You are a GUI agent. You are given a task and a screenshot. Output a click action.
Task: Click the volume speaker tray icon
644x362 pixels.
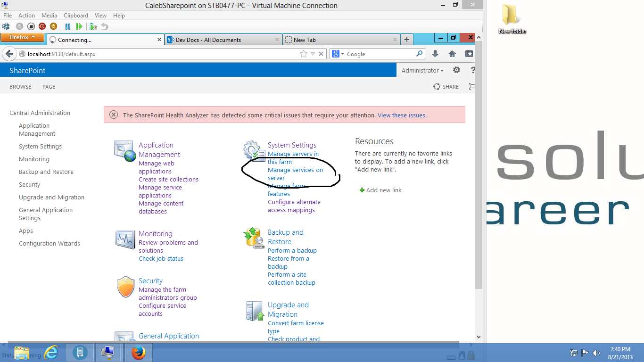(x=596, y=353)
